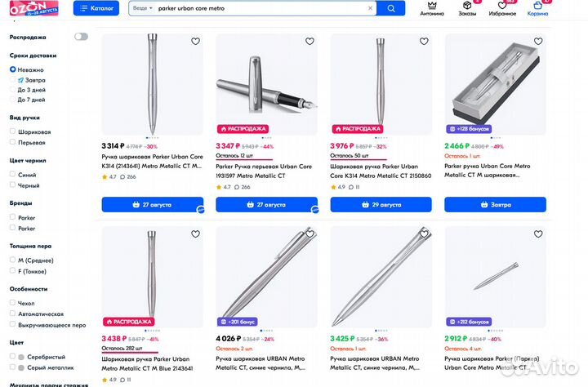Expand the Везде search scope dropdown
Viewport: 588px width, 387px height.
[143, 8]
